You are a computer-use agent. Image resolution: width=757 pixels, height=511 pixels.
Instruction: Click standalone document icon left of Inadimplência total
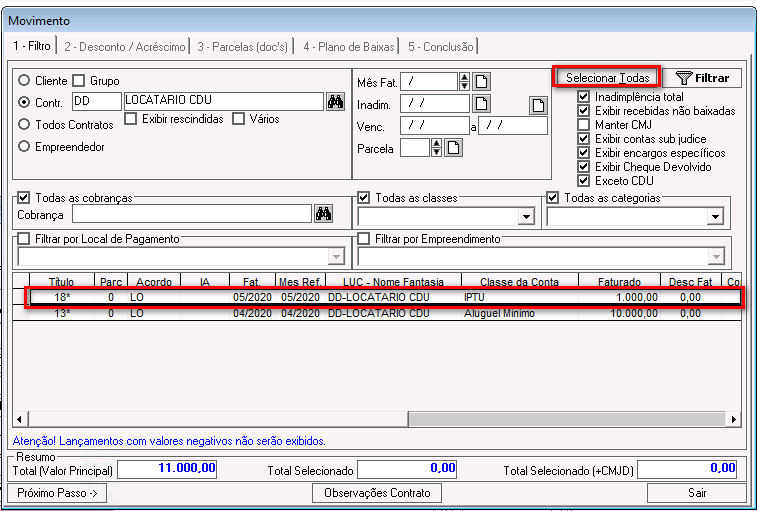[x=538, y=105]
